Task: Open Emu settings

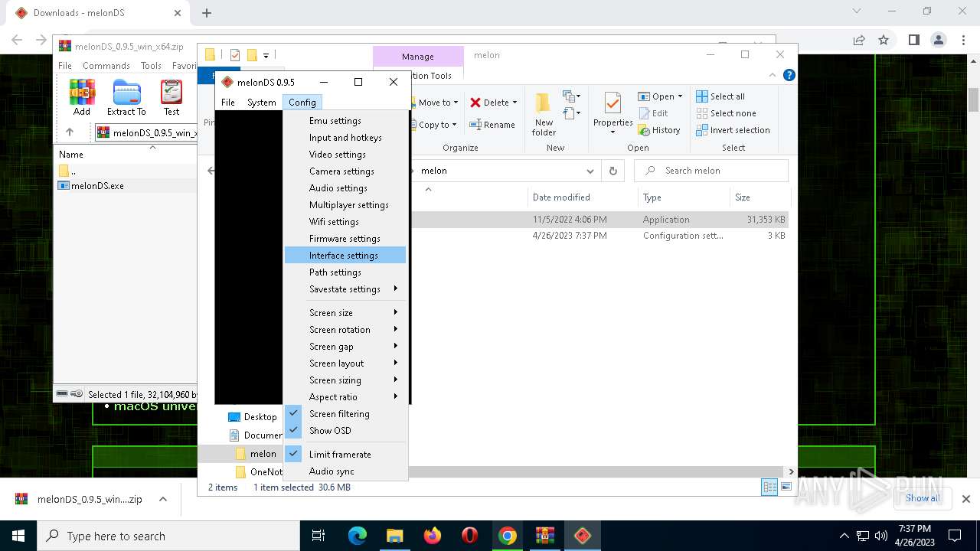Action: (345, 121)
